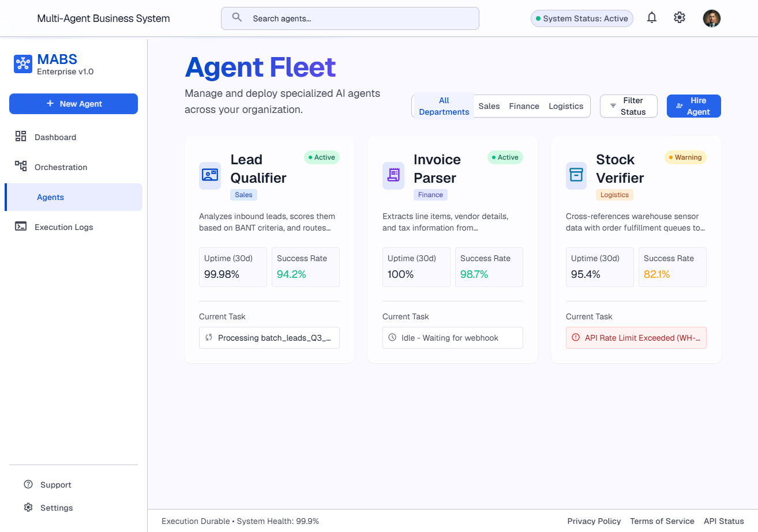758x532 pixels.
Task: Click the Support question mark icon
Action: 28,484
